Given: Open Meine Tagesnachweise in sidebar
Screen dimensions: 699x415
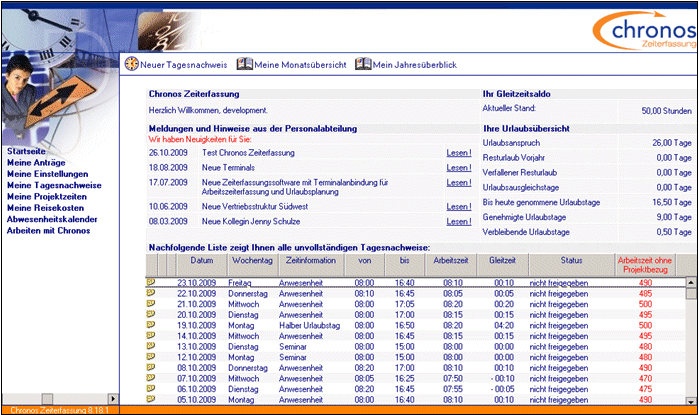Looking at the screenshot, I should (54, 185).
